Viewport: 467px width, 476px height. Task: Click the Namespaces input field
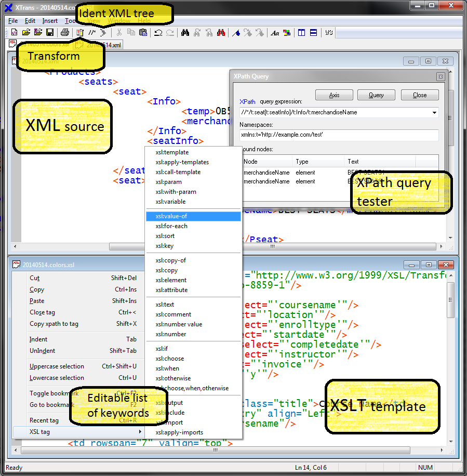coord(339,135)
